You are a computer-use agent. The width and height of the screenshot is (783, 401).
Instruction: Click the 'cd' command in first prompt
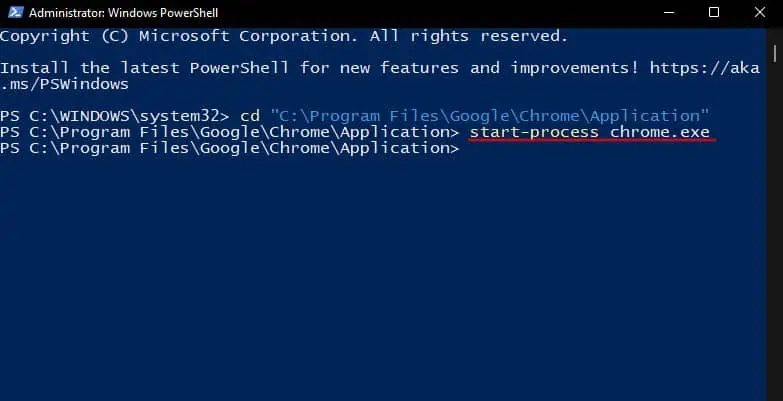coord(251,116)
